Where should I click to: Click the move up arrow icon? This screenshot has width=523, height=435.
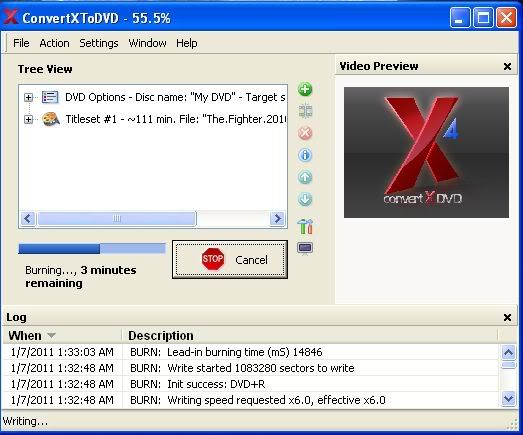point(305,177)
